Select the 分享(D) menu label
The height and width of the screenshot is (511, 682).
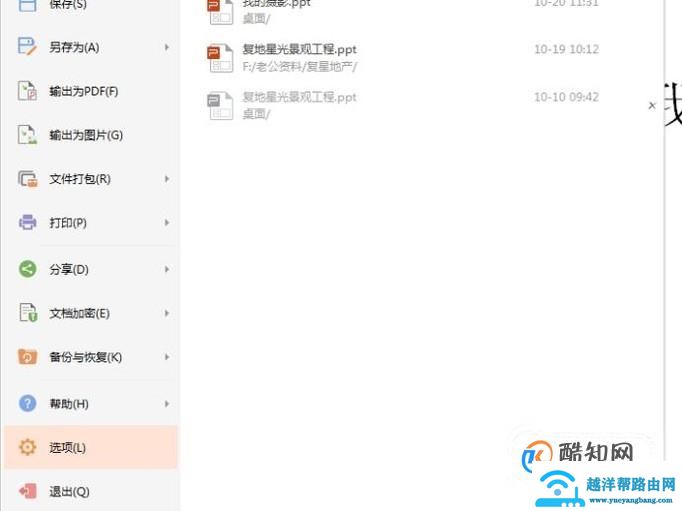[69, 269]
